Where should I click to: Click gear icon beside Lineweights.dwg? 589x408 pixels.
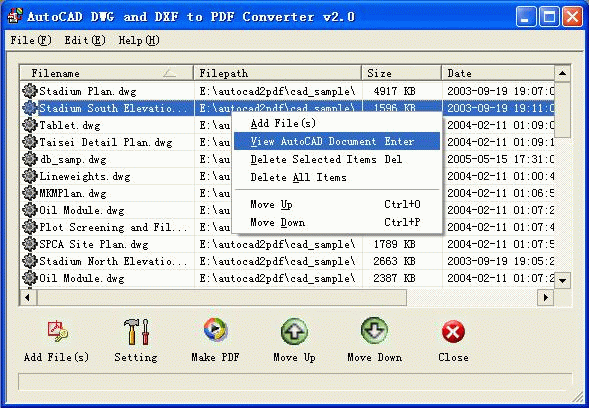click(29, 176)
